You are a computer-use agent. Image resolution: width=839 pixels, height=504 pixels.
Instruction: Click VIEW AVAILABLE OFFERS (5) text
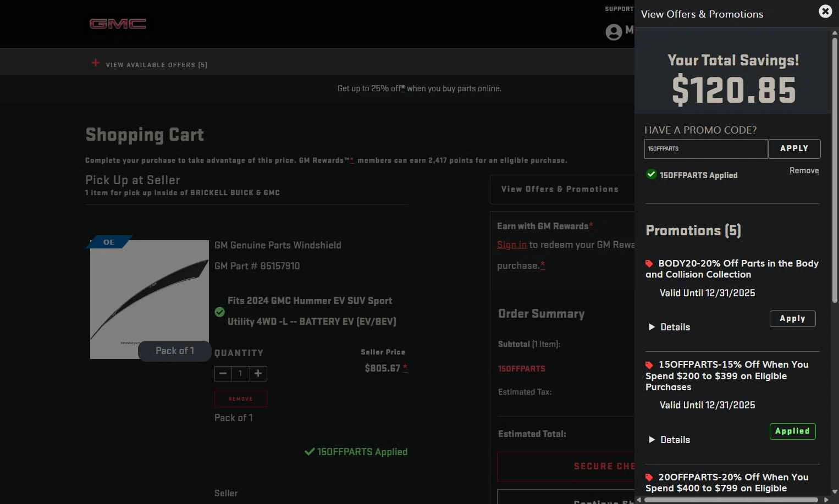point(157,65)
